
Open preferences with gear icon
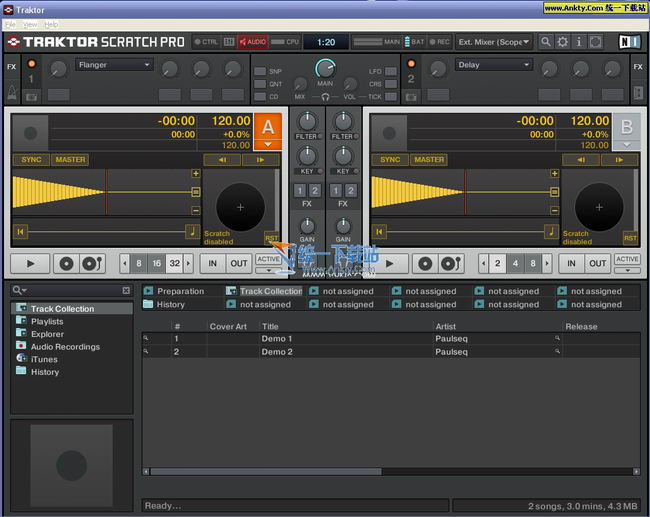click(563, 42)
